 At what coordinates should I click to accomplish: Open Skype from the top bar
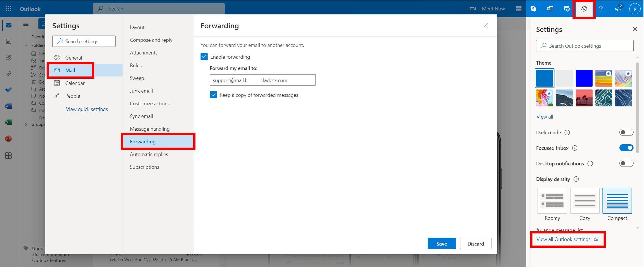(x=533, y=9)
